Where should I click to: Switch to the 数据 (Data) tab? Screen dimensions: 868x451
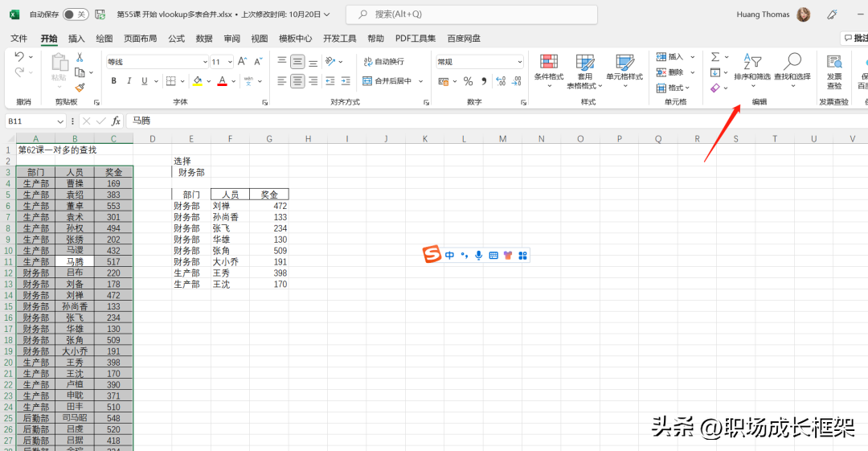click(x=204, y=39)
